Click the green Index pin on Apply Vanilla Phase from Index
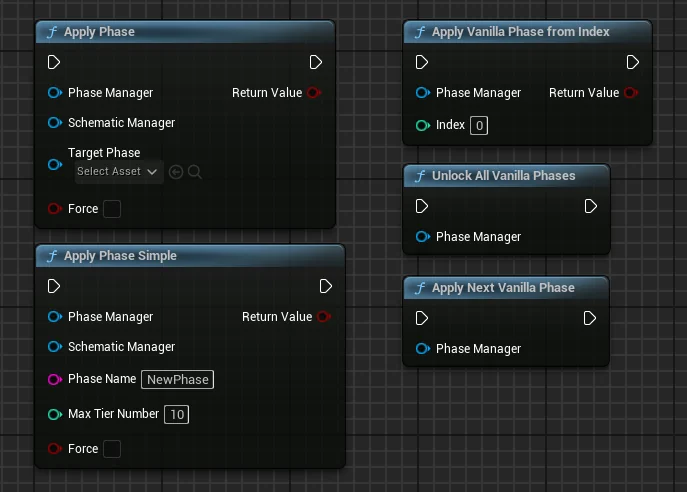 (423, 125)
